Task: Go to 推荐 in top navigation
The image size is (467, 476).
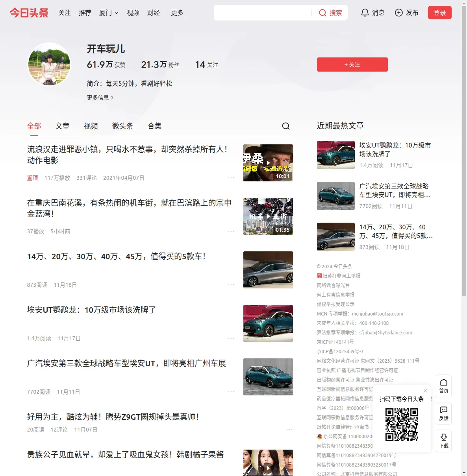Action: (85, 13)
